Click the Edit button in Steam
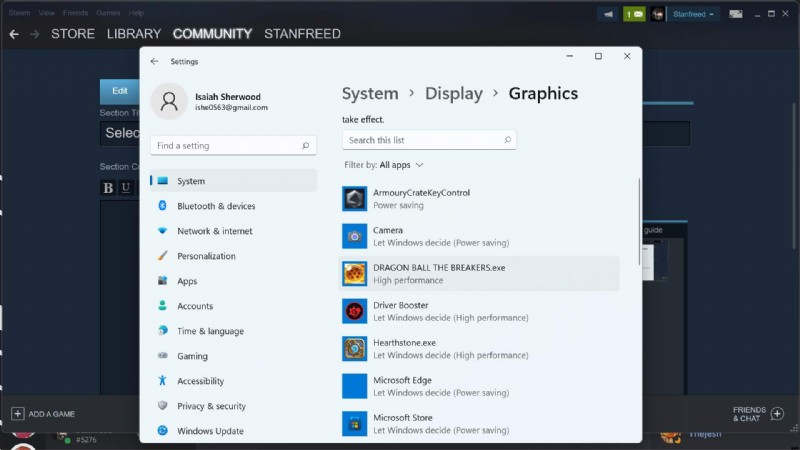800x450 pixels. point(119,91)
